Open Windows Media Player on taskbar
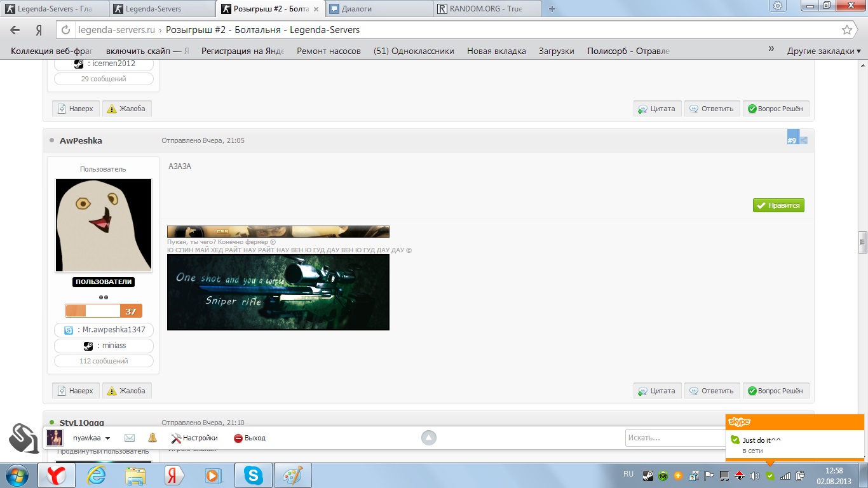This screenshot has width=868, height=488. 214,475
